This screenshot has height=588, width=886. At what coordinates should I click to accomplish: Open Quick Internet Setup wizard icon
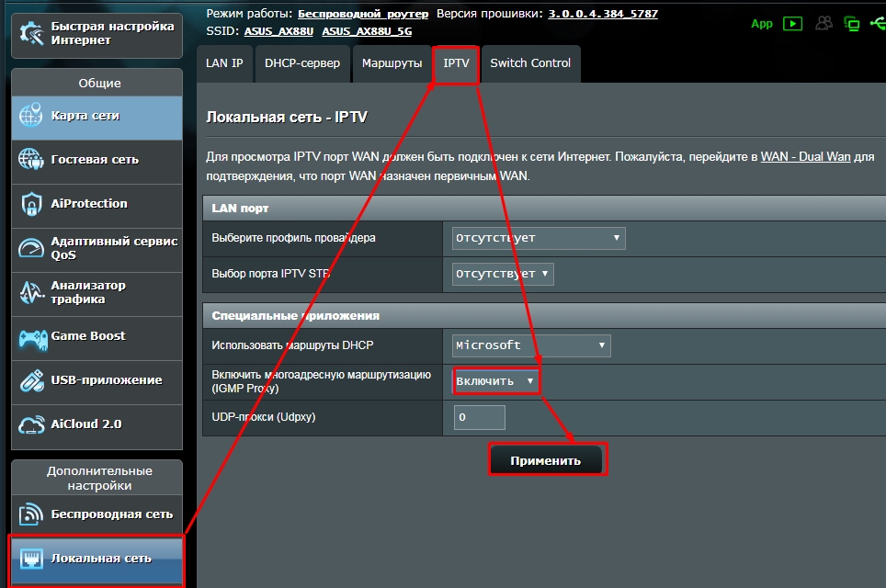point(31,33)
